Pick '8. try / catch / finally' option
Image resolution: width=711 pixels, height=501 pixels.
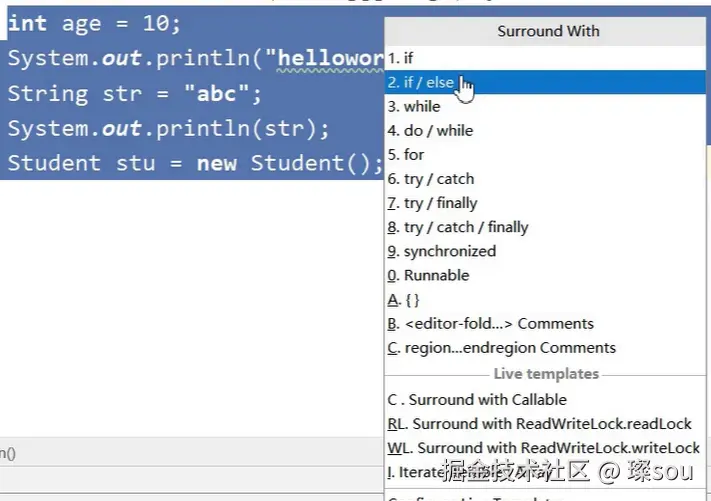pyautogui.click(x=545, y=227)
